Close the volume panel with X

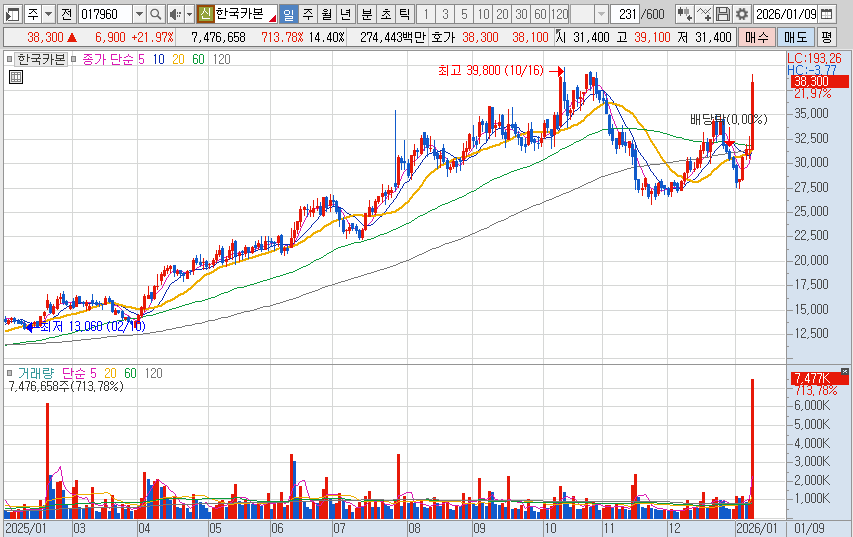(844, 371)
